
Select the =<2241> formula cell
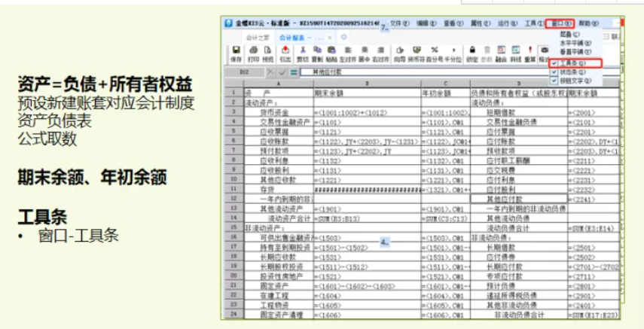pos(594,200)
